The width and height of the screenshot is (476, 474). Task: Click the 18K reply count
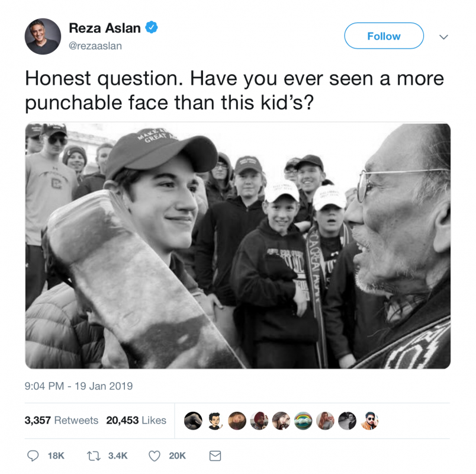point(56,456)
